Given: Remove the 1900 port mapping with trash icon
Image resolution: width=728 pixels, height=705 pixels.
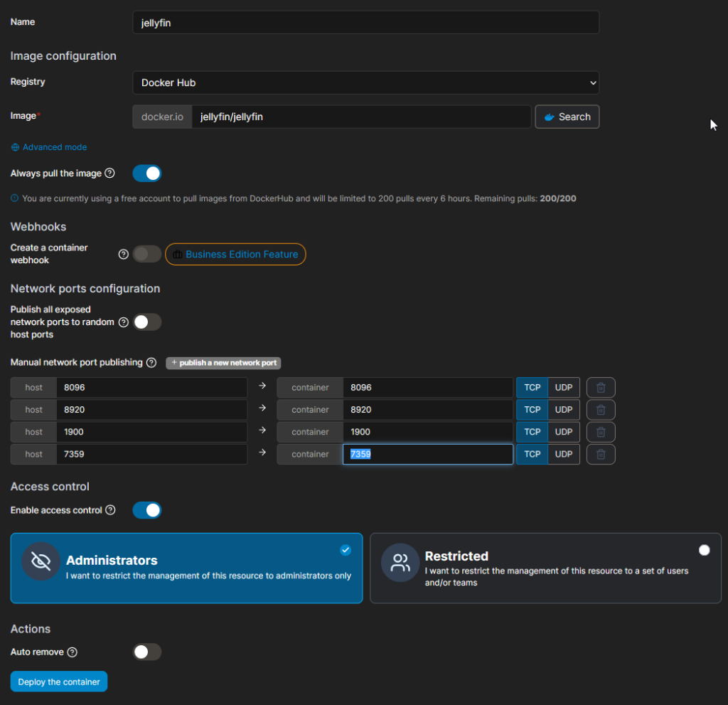Looking at the screenshot, I should [x=600, y=433].
